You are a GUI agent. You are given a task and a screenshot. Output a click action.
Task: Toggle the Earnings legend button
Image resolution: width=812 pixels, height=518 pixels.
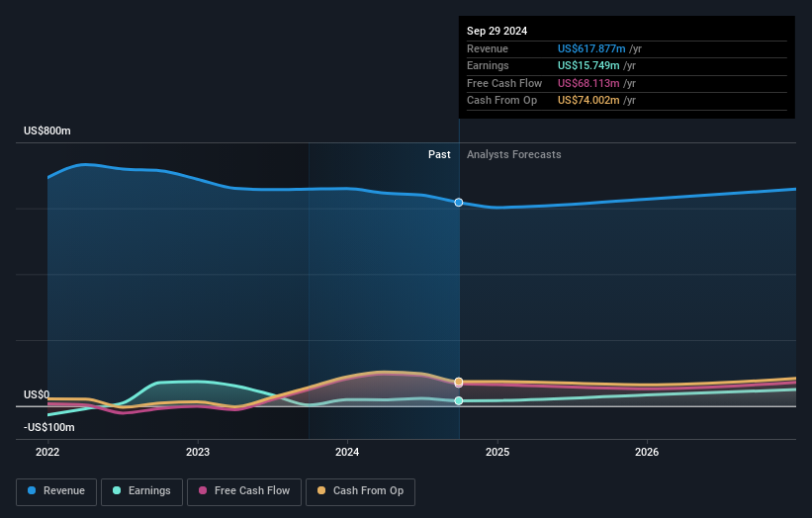141,491
